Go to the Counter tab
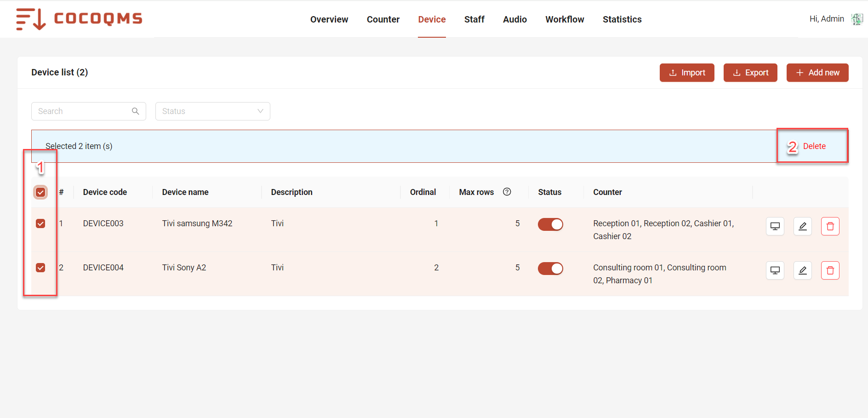 tap(383, 19)
